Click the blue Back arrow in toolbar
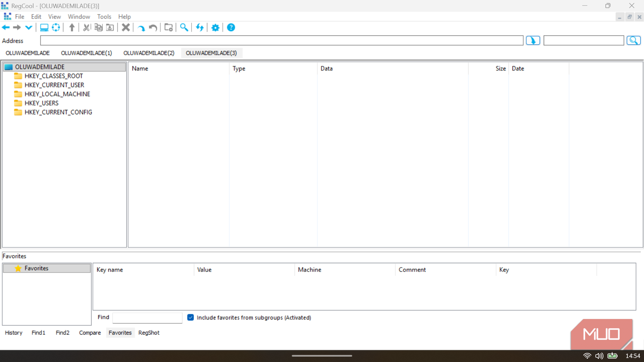The width and height of the screenshot is (644, 362). (6, 27)
